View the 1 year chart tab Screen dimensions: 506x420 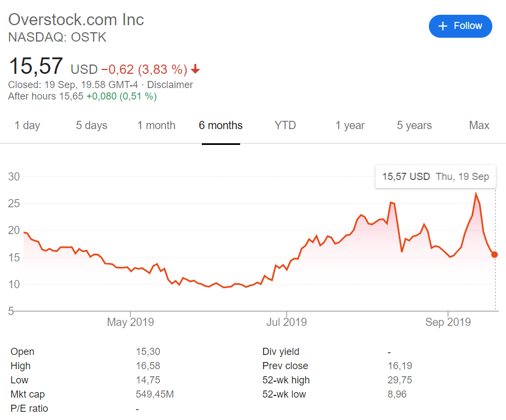click(x=350, y=125)
